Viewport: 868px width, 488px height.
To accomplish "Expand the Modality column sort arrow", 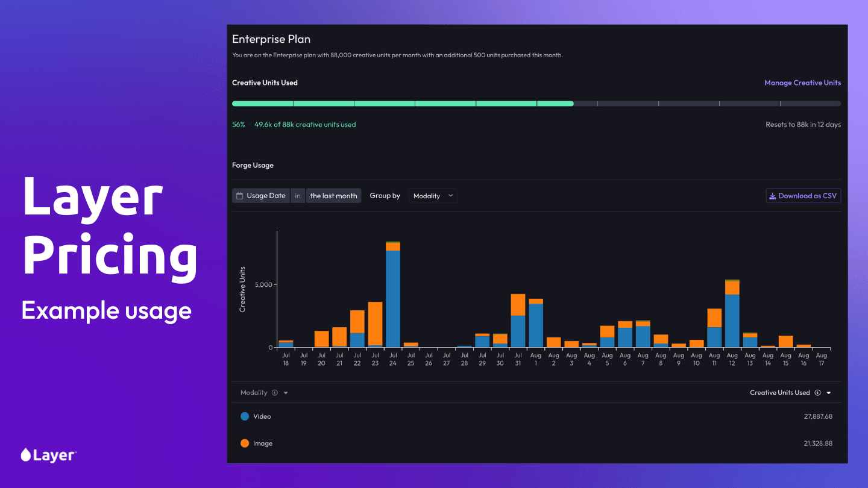I will tap(286, 393).
